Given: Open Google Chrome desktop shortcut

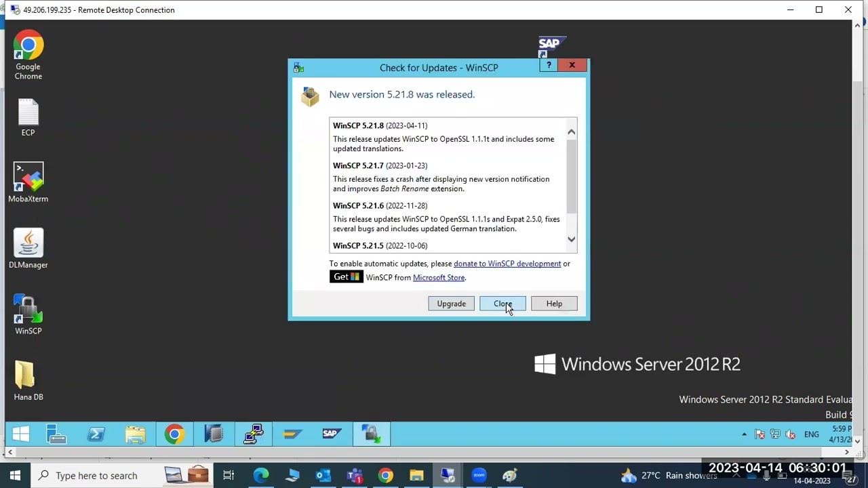Looking at the screenshot, I should 28,55.
